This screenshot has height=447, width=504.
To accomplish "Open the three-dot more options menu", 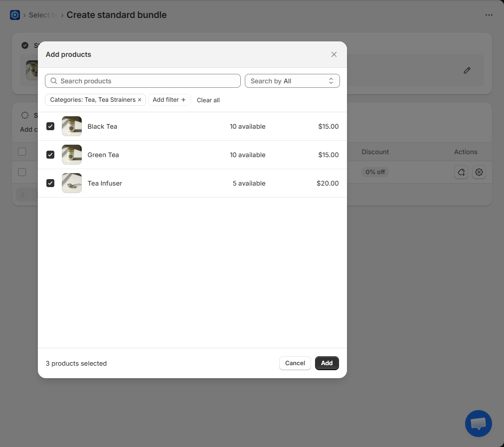I will [x=489, y=15].
